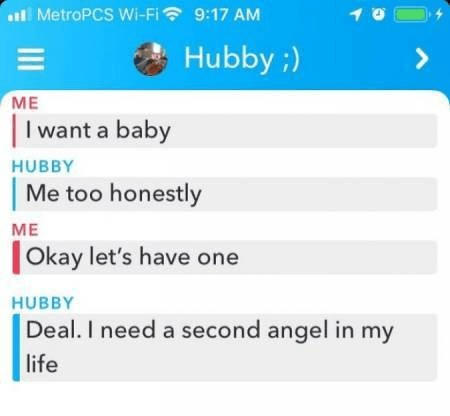Viewport: 450px width, 416px height.
Task: Tap the charging bolt icon
Action: coord(439,14)
